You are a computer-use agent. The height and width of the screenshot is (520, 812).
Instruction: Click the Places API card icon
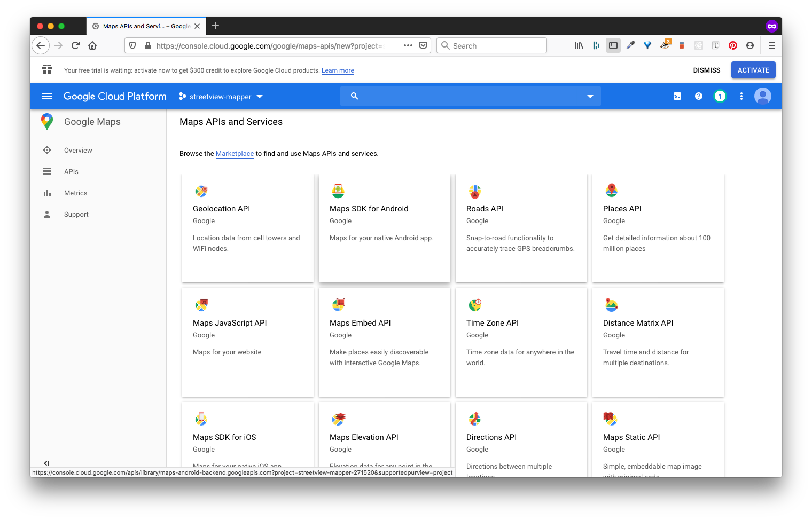(x=611, y=191)
